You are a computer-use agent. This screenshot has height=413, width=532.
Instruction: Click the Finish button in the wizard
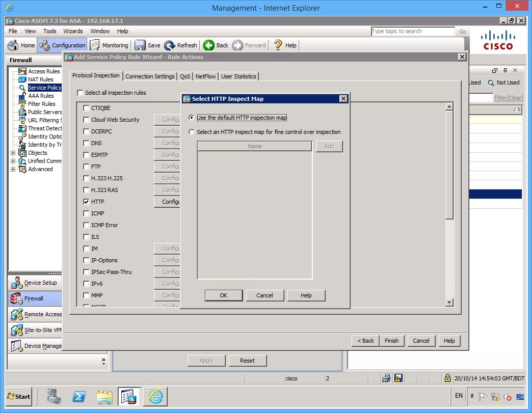coord(391,340)
